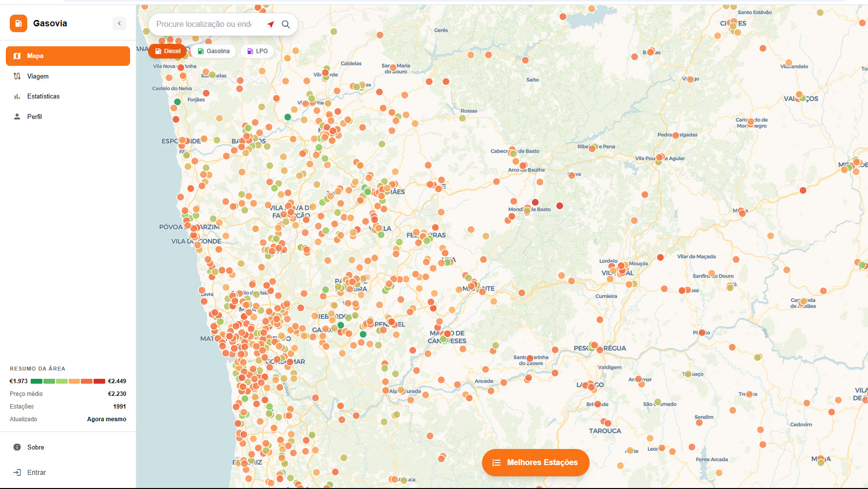This screenshot has width=868, height=489.
Task: Toggle the Diesel fuel filter
Action: (168, 51)
